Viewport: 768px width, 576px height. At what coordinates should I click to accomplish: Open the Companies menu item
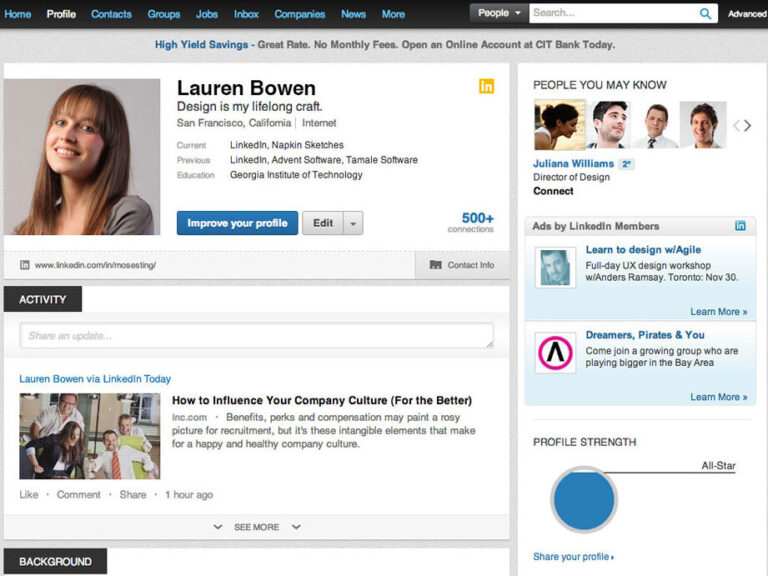tap(300, 14)
